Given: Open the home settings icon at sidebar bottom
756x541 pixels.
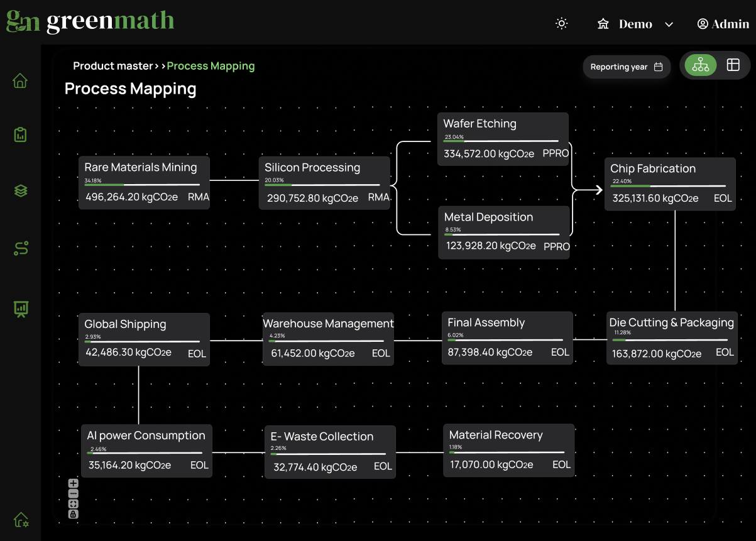Looking at the screenshot, I should point(21,520).
